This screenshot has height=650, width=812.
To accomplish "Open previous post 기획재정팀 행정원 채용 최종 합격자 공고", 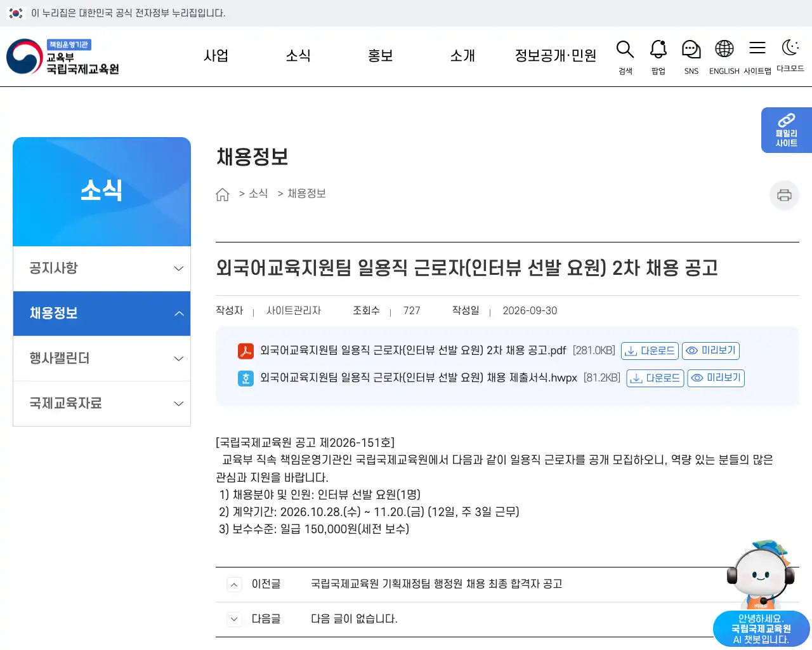I will point(436,584).
